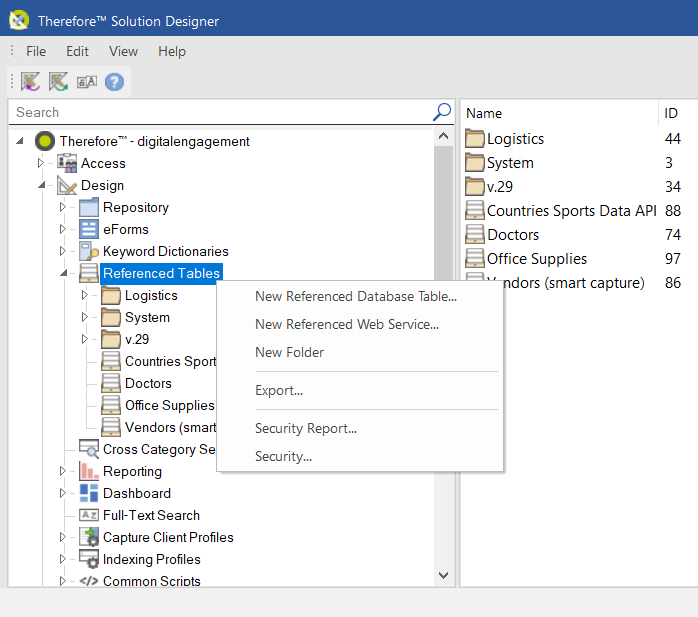Click the Repository icon in tree
This screenshot has width=698, height=617.
[x=89, y=207]
